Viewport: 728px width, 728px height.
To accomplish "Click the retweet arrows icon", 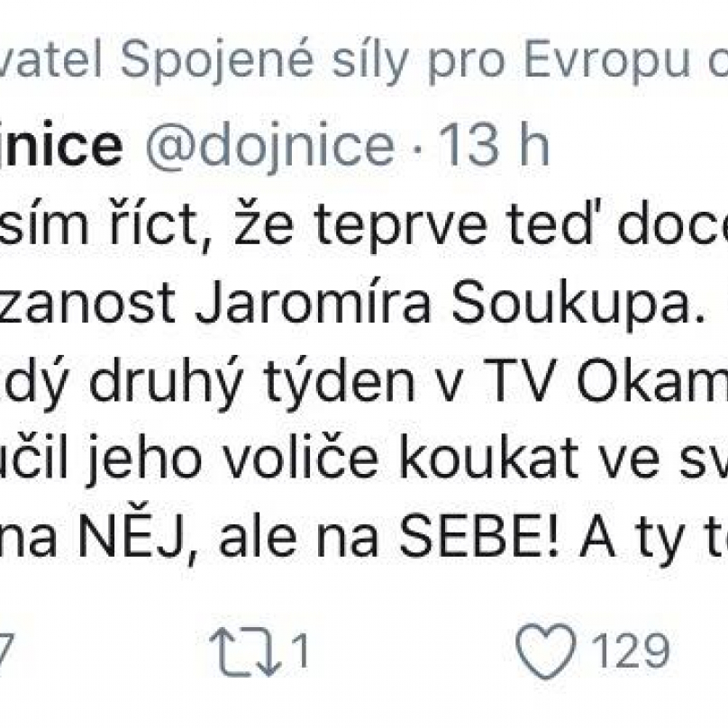I will pyautogui.click(x=245, y=651).
